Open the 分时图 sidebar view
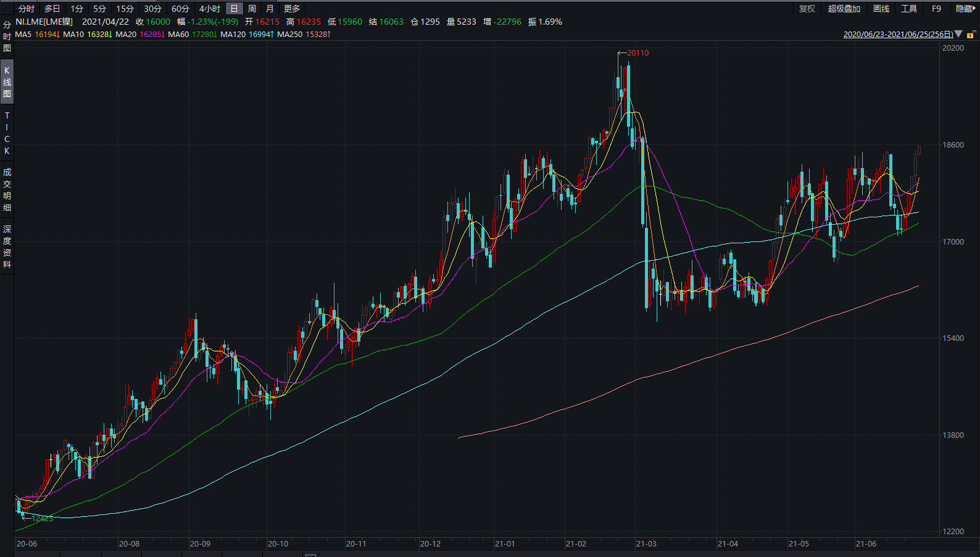Viewport: 980px width, 557px height. 7,36
